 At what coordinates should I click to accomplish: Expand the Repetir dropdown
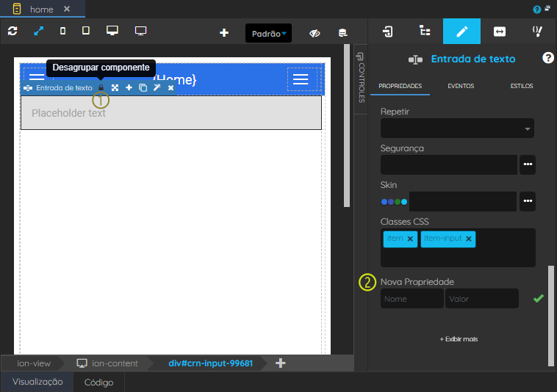pyautogui.click(x=457, y=128)
